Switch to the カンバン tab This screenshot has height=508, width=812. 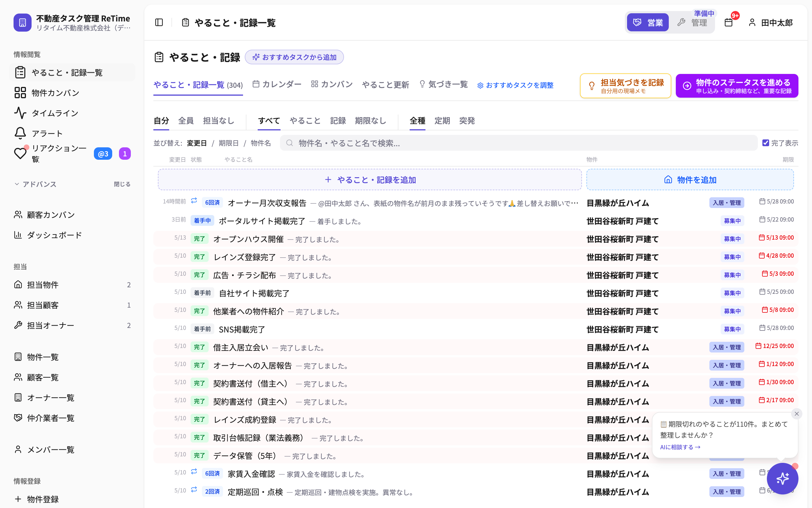[332, 84]
